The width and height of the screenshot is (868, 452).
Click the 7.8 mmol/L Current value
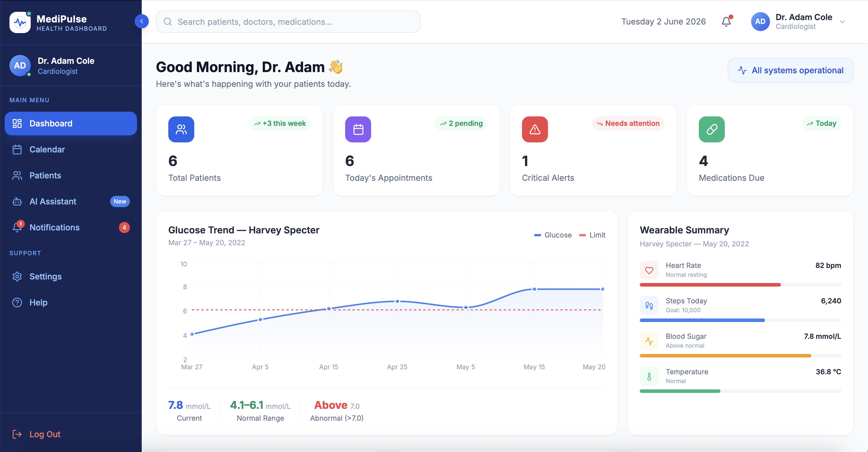(x=189, y=406)
